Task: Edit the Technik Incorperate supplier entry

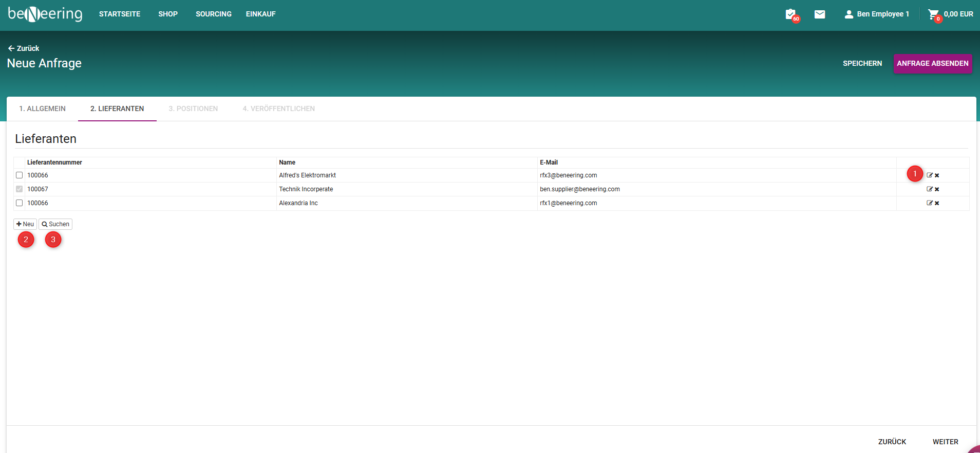Action: click(x=929, y=189)
